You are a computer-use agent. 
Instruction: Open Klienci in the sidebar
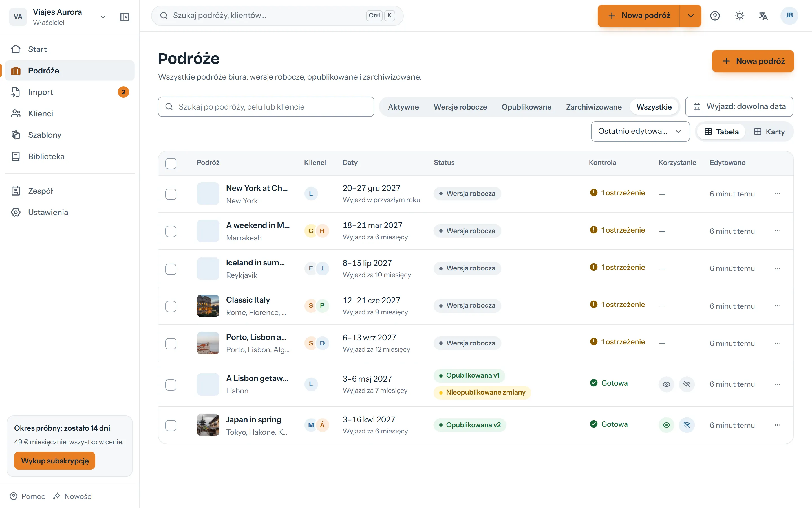[x=69, y=113]
